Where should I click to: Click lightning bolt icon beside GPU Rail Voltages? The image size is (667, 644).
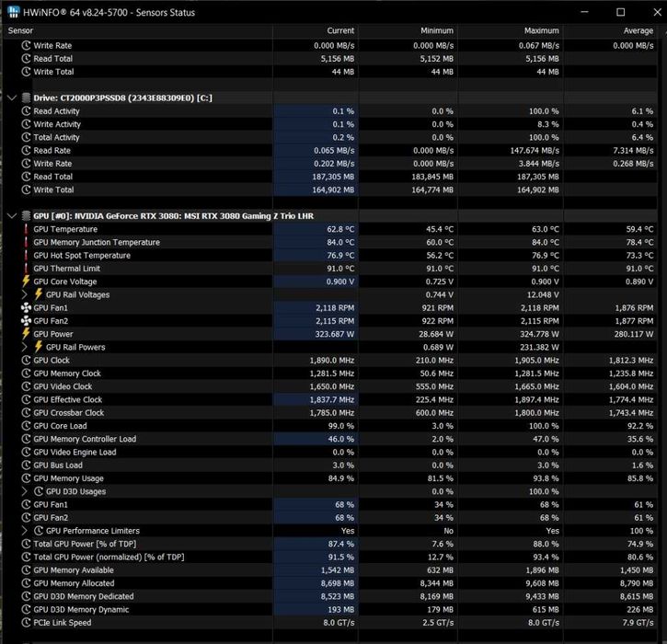39,294
